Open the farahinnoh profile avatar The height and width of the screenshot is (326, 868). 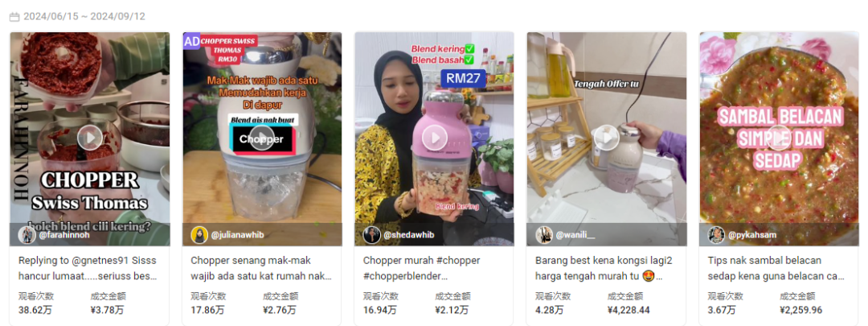pos(27,235)
